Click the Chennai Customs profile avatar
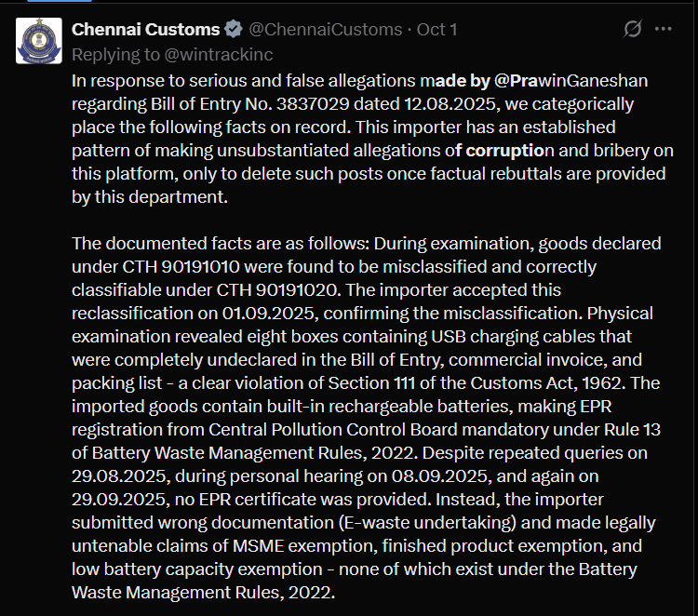698x616 pixels. tap(39, 40)
